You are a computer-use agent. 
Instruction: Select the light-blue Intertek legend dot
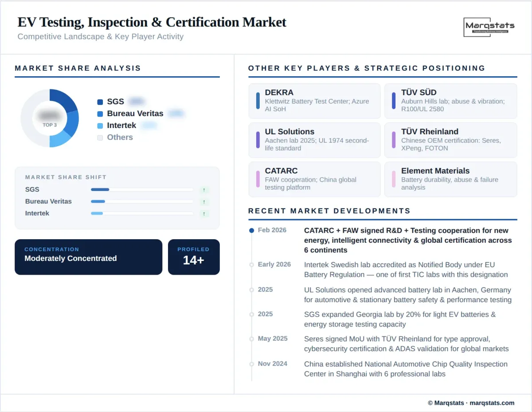pyautogui.click(x=100, y=125)
